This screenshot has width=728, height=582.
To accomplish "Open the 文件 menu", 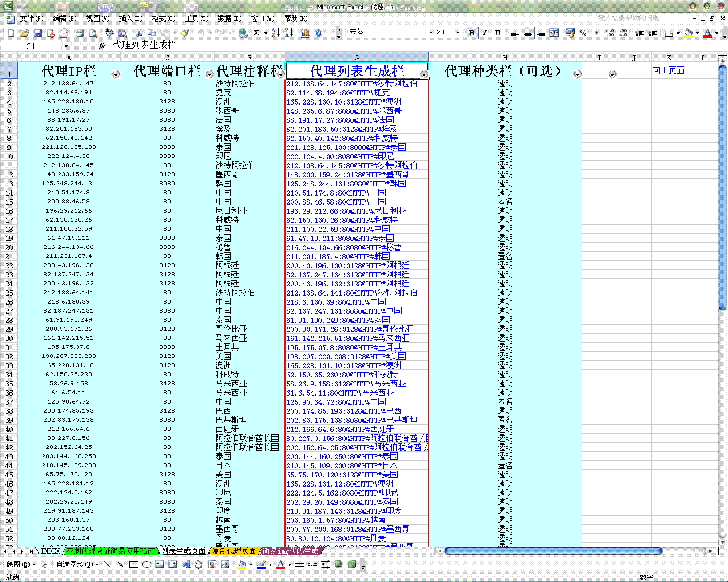I will pyautogui.click(x=31, y=19).
